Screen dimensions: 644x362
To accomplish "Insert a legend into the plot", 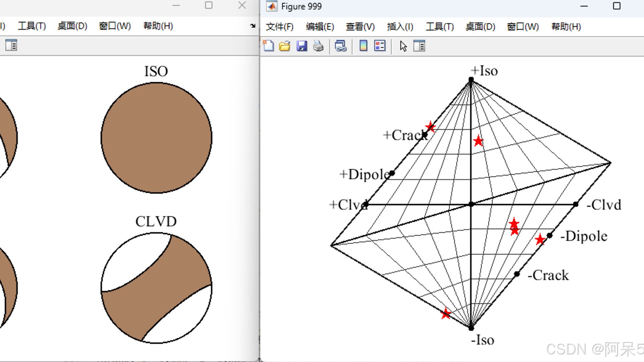I will 379,46.
